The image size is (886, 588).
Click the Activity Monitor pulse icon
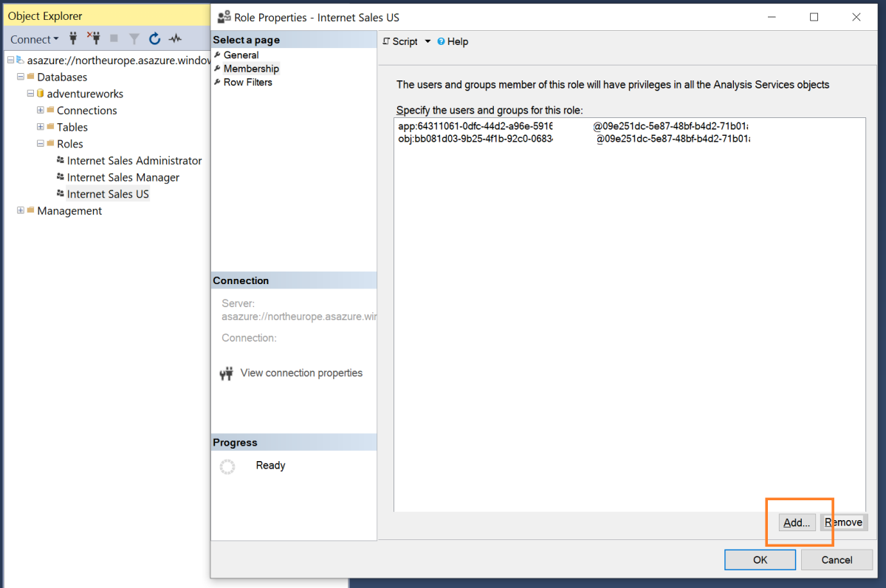point(175,39)
